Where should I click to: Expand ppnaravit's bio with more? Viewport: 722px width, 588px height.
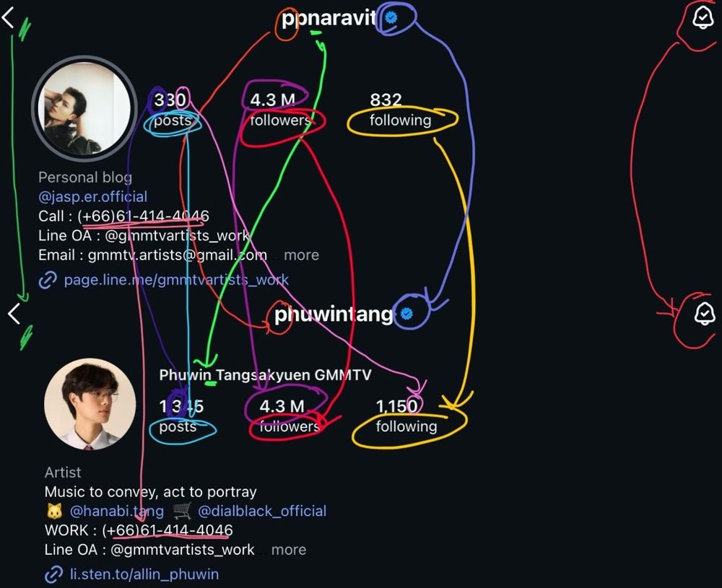click(301, 255)
